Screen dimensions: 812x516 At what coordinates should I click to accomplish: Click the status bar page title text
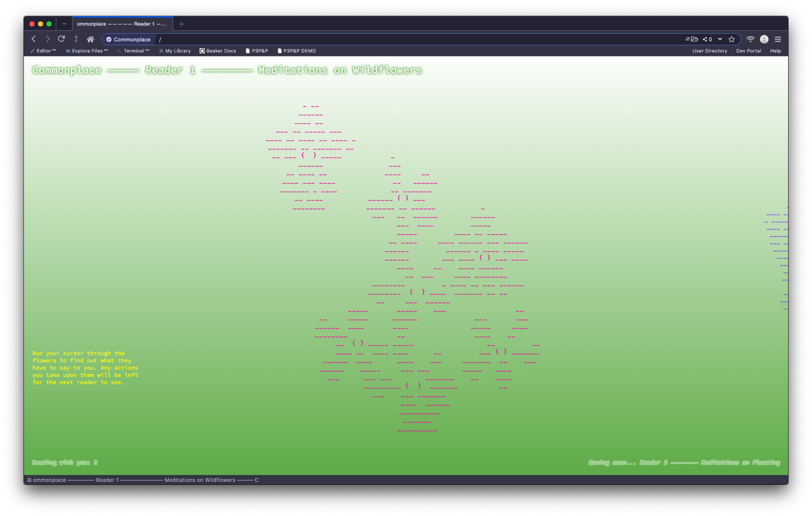(146, 480)
